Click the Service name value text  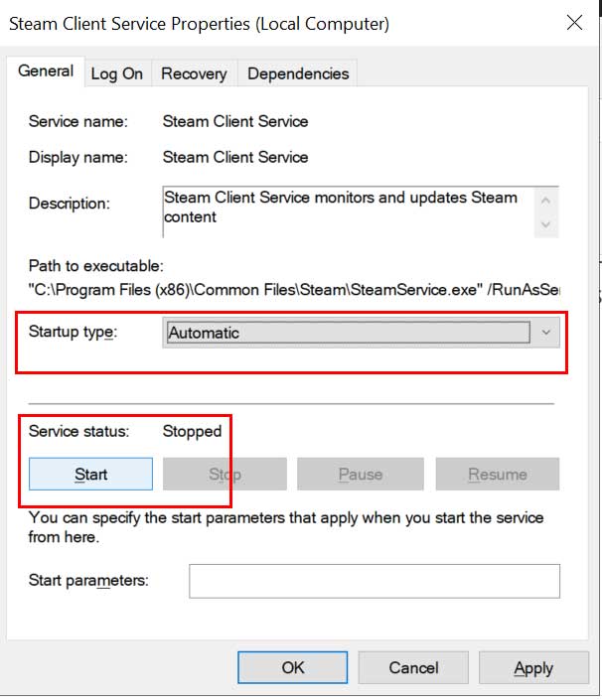235,121
